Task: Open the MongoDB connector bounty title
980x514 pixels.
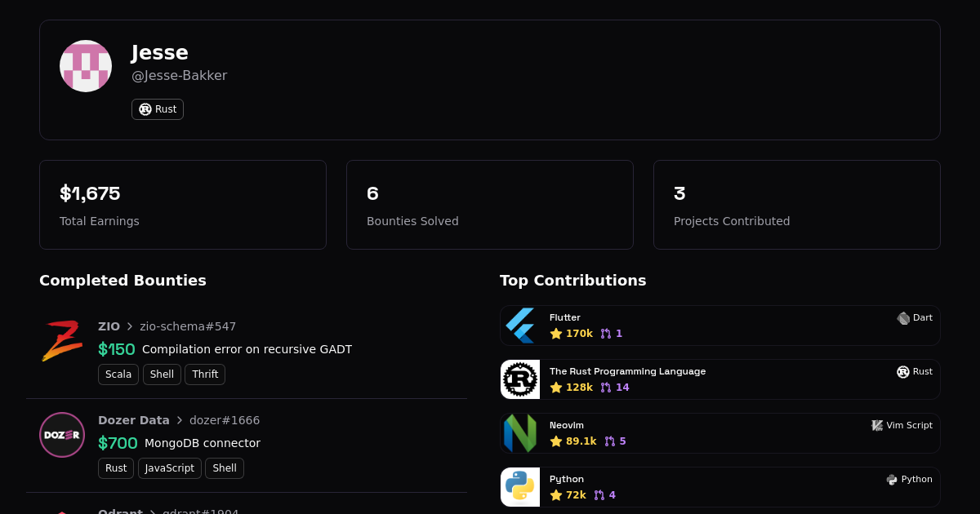Action: click(x=203, y=443)
